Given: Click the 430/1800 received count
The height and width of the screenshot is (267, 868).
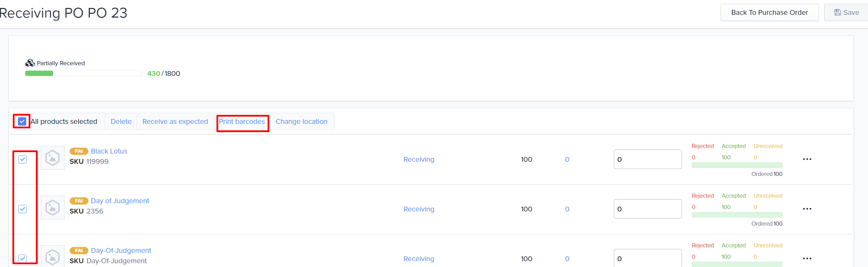Looking at the screenshot, I should (x=164, y=73).
